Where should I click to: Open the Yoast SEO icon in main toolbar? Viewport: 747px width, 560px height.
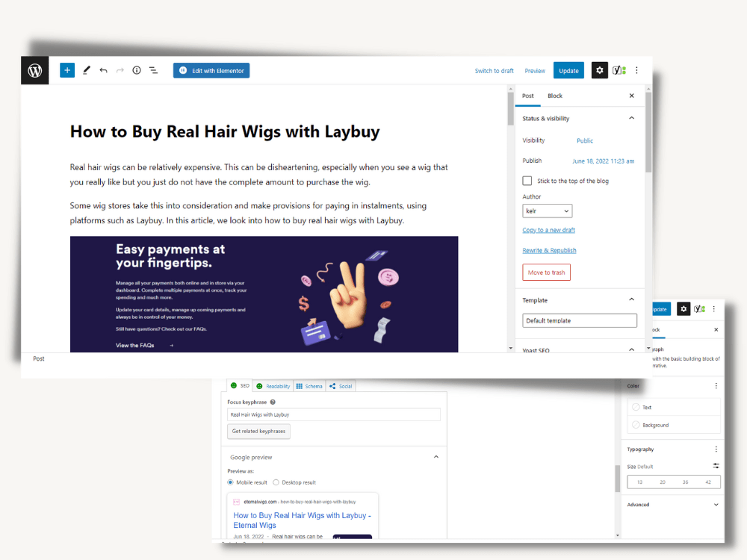pyautogui.click(x=619, y=70)
